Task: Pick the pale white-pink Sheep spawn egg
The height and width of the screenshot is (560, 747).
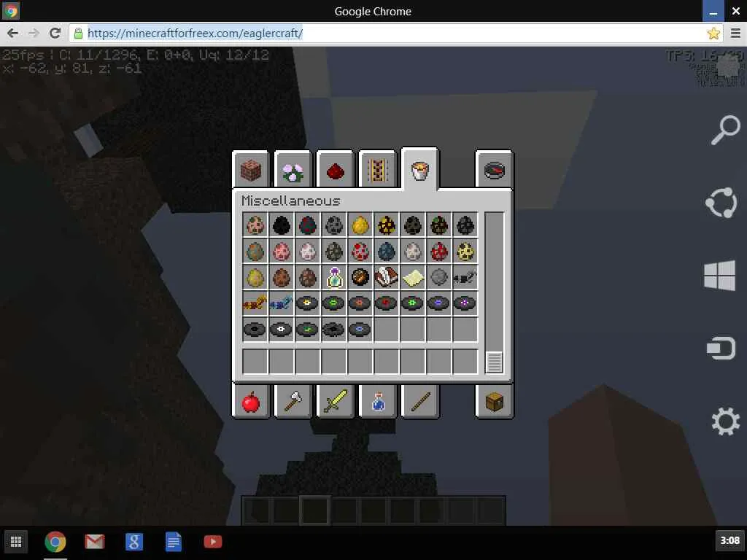Action: coord(307,251)
